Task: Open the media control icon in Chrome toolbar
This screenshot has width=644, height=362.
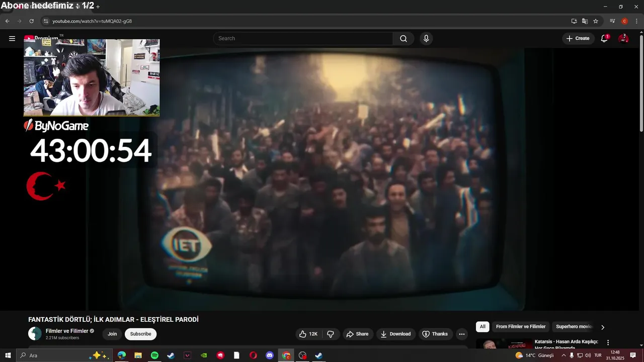Action: pos(612,21)
